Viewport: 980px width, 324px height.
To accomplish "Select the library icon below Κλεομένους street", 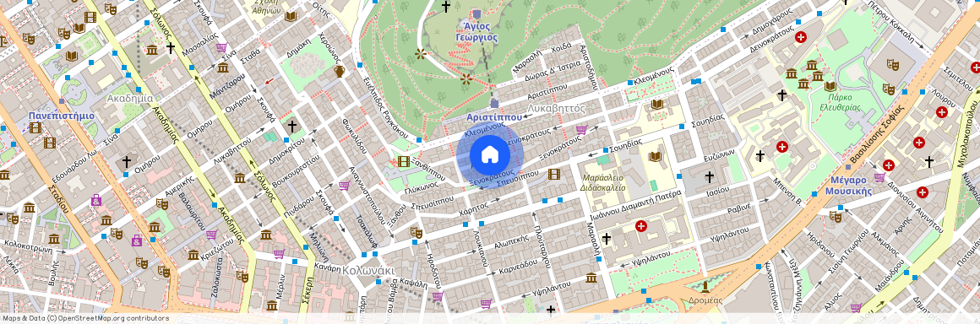I will click(656, 105).
